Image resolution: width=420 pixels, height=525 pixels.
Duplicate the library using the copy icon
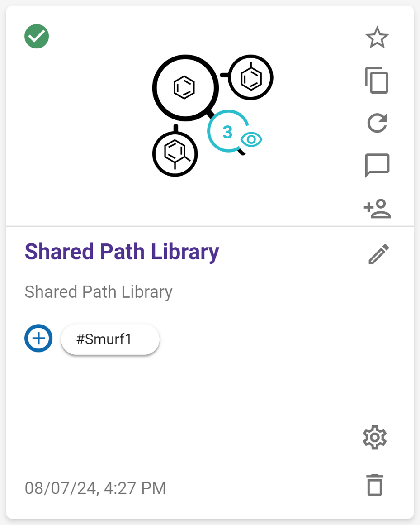[377, 81]
